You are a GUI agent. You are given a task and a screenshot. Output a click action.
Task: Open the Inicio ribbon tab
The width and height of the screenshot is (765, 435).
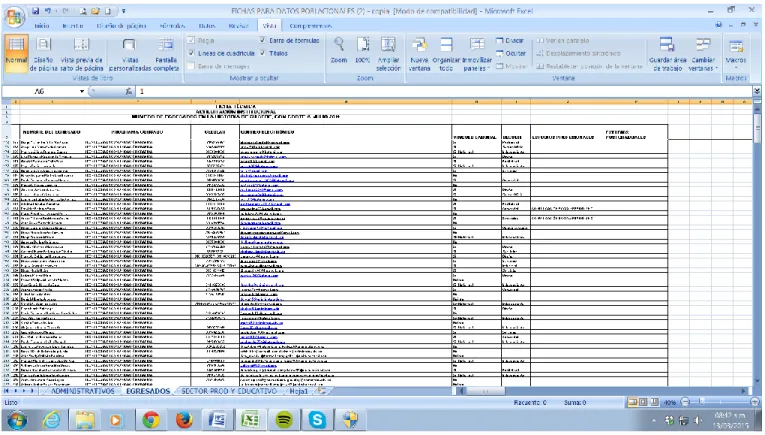[x=42, y=26]
